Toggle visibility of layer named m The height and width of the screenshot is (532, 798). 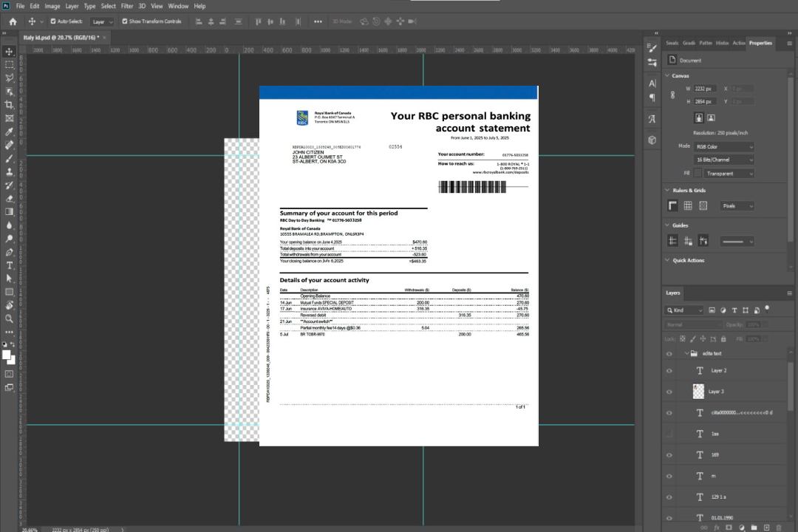(x=669, y=477)
